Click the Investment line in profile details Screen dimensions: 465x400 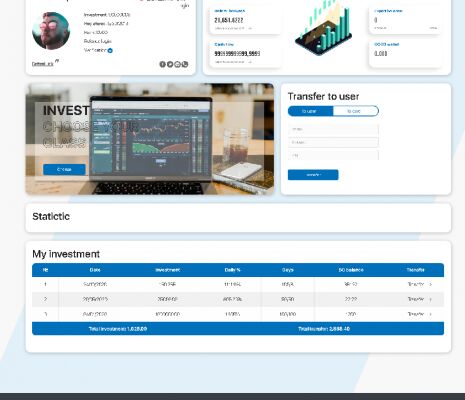pyautogui.click(x=107, y=15)
